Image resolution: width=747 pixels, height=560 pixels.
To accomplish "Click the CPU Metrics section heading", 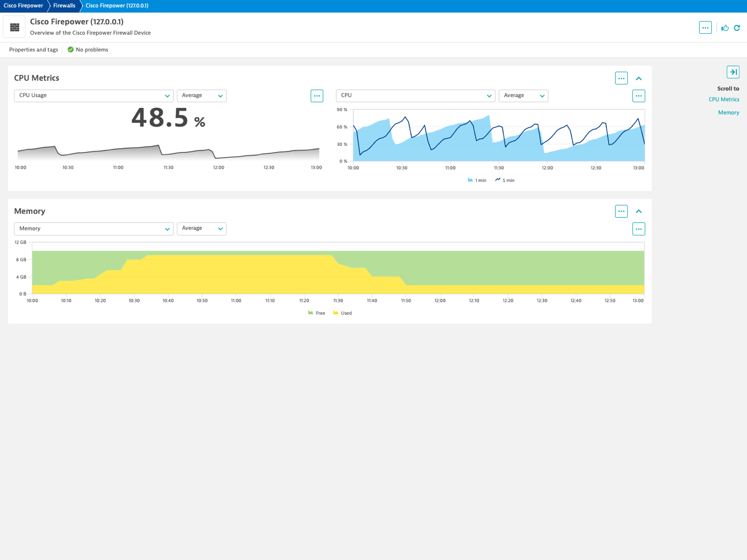I will [x=37, y=78].
